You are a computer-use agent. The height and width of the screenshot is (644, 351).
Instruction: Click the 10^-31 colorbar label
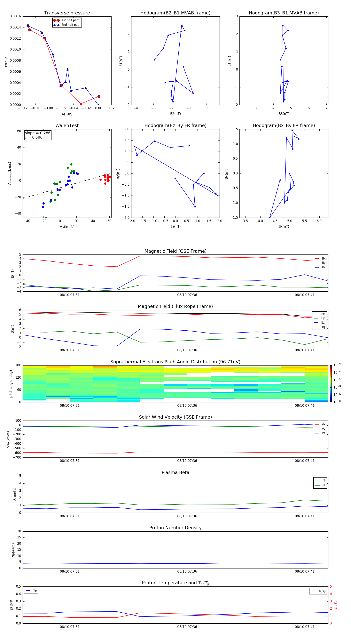337,402
